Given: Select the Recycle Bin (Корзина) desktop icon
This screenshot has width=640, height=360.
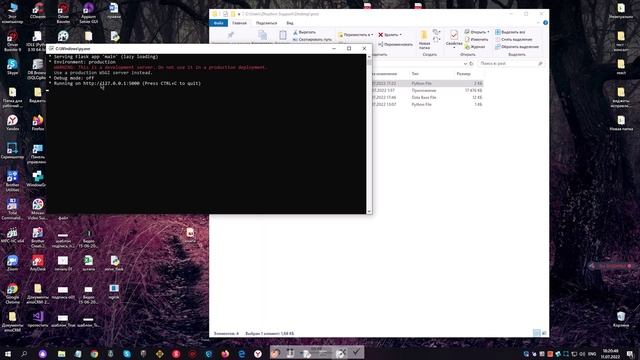Looking at the screenshot, I should [x=621, y=319].
